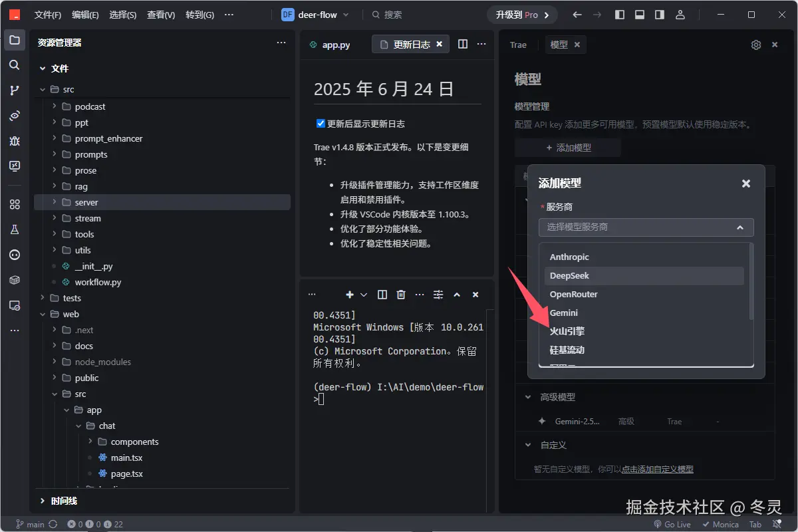
Task: Open the Extensions view in activity bar
Action: [x=15, y=205]
